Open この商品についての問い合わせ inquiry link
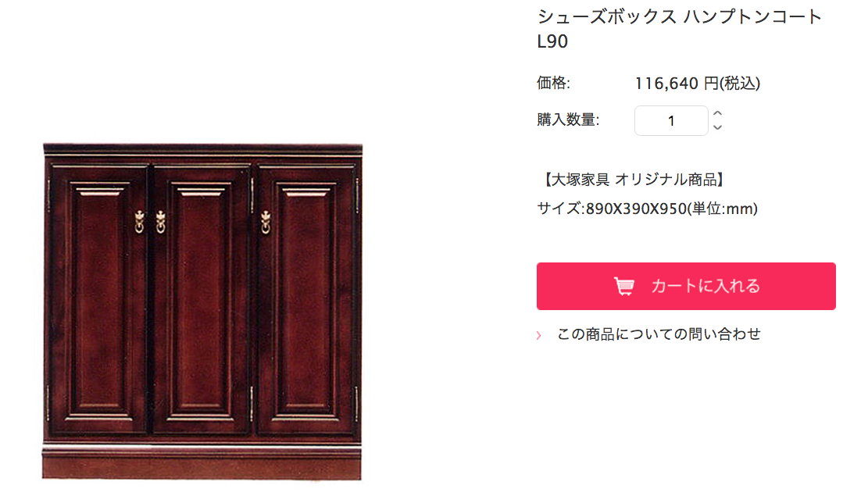Viewport: 868px width, 496px height. coord(659,334)
